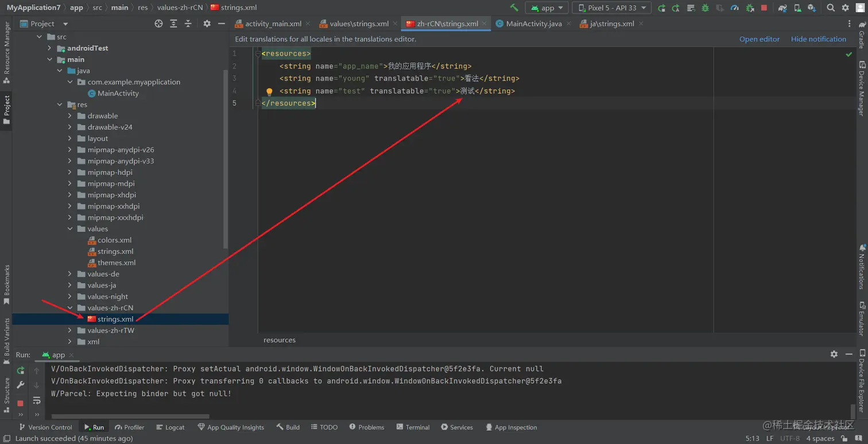Click Select Opened File target icon
Viewport: 868px width, 444px height.
click(159, 24)
